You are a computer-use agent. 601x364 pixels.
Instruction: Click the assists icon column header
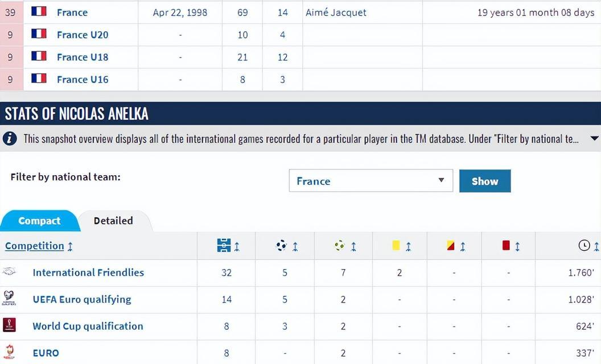pyautogui.click(x=340, y=245)
